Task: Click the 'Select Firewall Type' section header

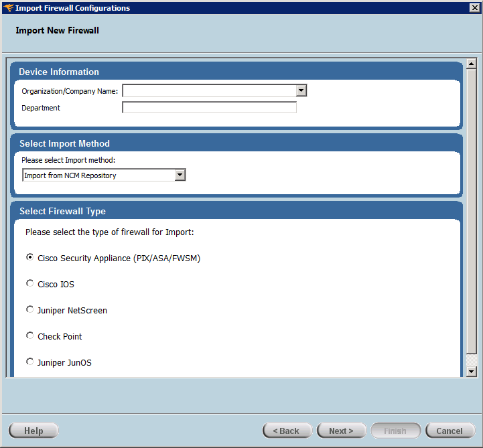Action: pyautogui.click(x=62, y=211)
